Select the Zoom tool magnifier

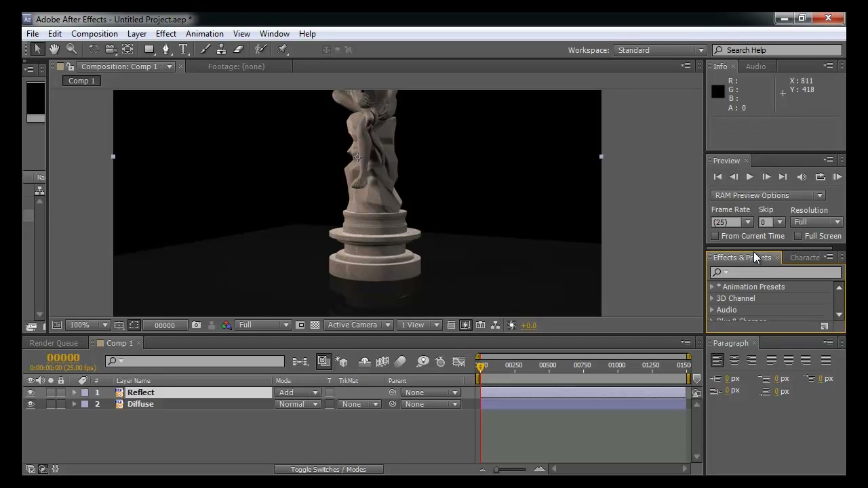(71, 49)
